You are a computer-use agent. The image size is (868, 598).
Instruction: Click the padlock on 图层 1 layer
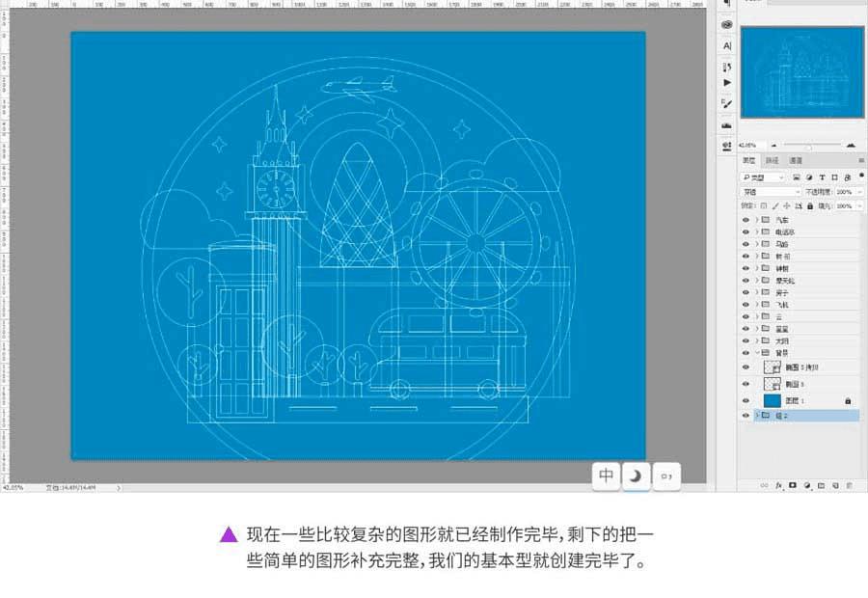click(x=848, y=400)
